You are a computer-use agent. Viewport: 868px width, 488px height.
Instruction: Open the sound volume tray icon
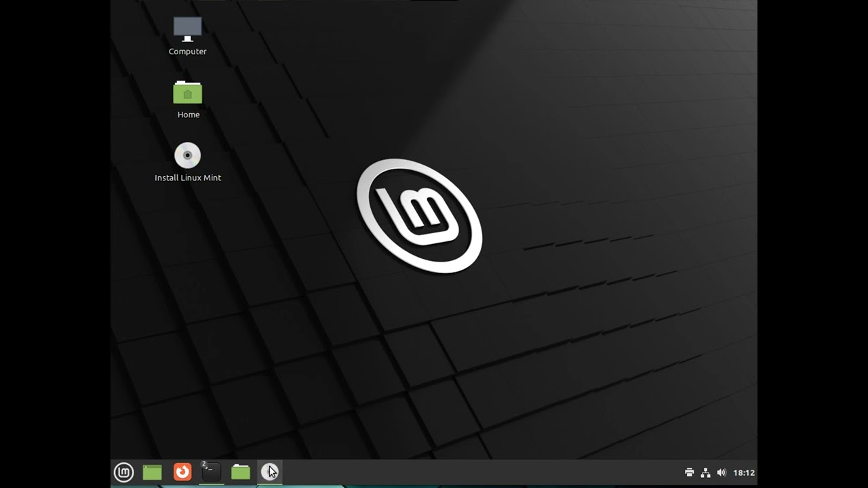pyautogui.click(x=722, y=472)
